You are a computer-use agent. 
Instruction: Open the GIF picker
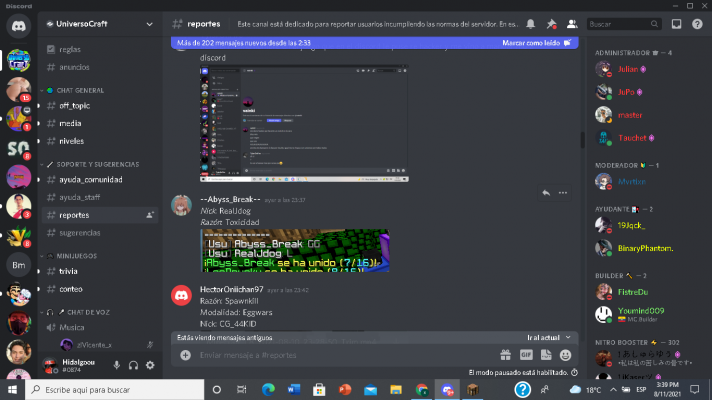pyautogui.click(x=526, y=355)
